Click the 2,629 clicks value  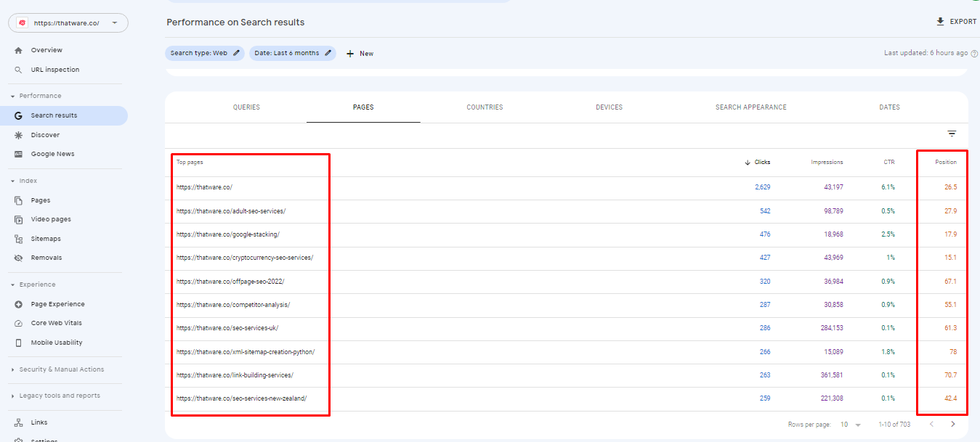tap(762, 187)
